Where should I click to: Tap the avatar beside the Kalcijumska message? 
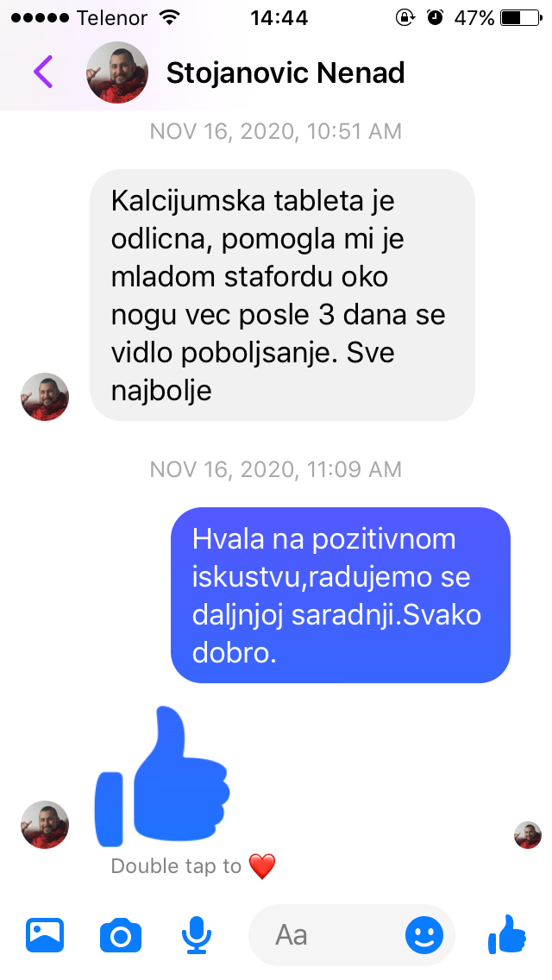click(x=45, y=397)
